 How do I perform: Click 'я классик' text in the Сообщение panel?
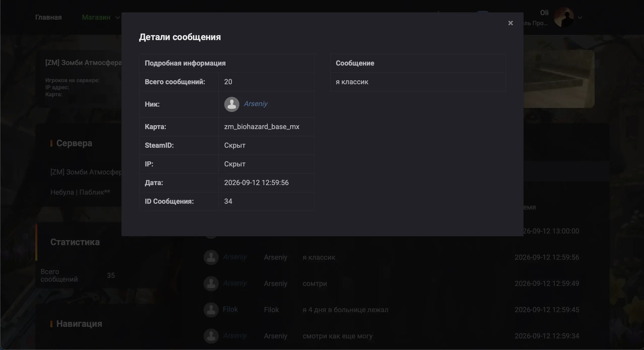click(352, 82)
